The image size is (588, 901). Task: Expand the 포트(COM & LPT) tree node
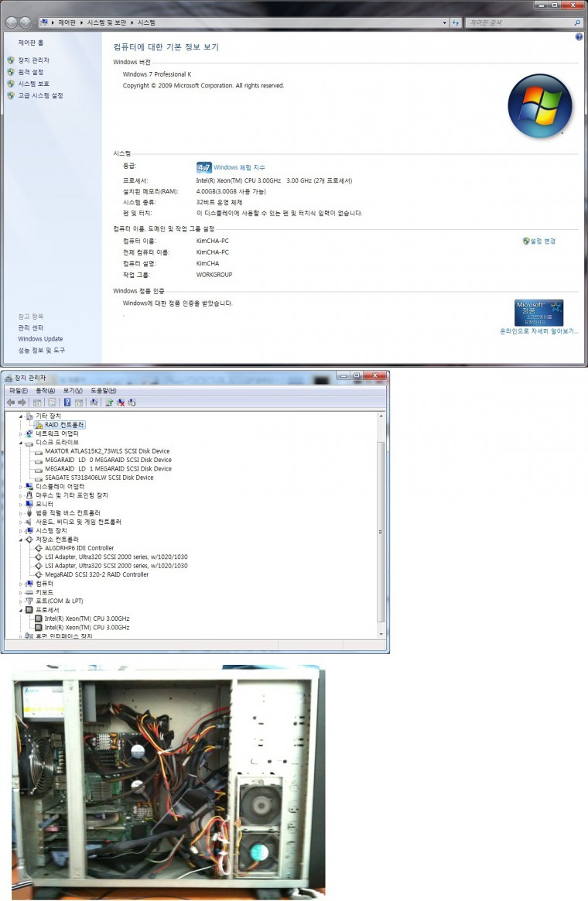(x=21, y=601)
